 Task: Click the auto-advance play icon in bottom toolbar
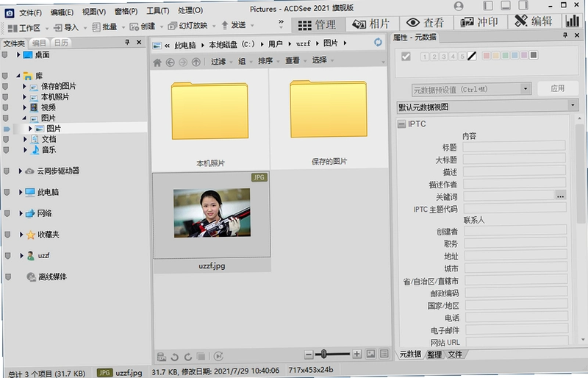point(218,356)
